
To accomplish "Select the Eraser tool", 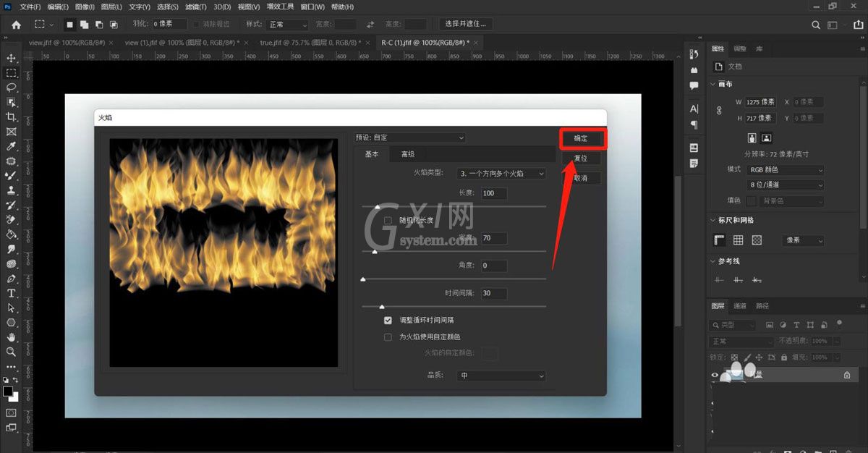I will coord(11,220).
